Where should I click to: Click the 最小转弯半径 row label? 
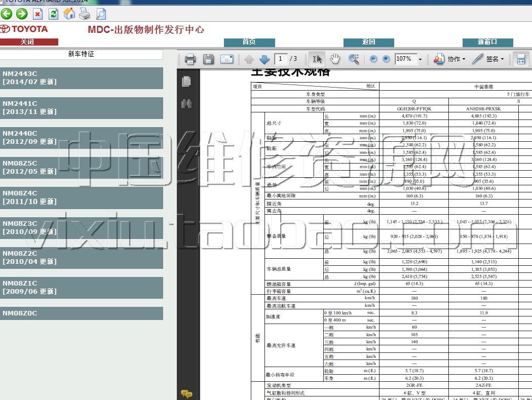(280, 375)
